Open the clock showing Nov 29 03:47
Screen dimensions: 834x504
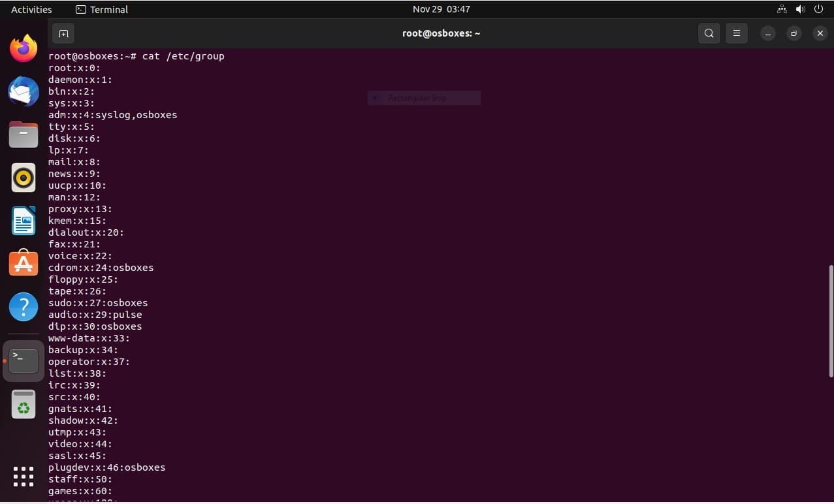click(x=441, y=9)
